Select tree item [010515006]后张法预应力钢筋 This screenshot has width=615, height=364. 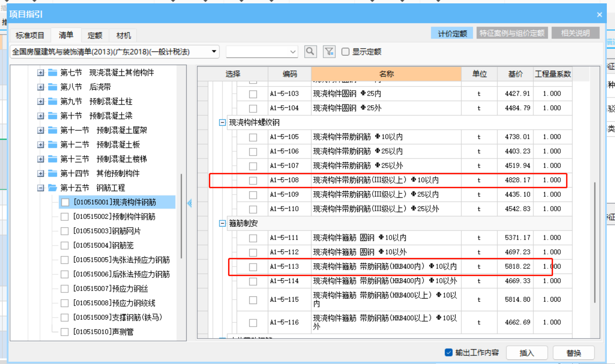click(x=121, y=274)
